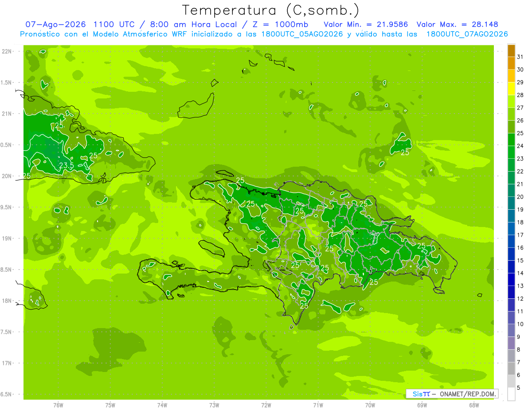The width and height of the screenshot is (532, 411).
Task: Click the "22N" latitude axis label
Action: tap(7, 51)
